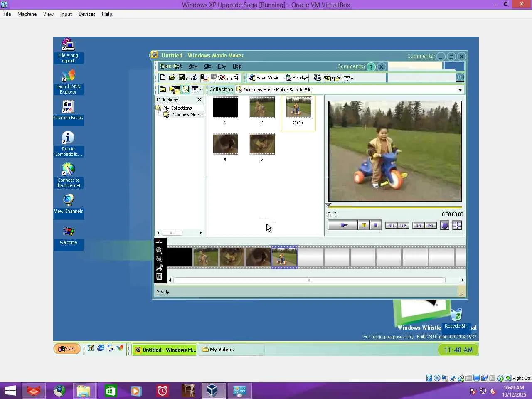Open the Edit menu
The image size is (532, 399).
tap(178, 66)
